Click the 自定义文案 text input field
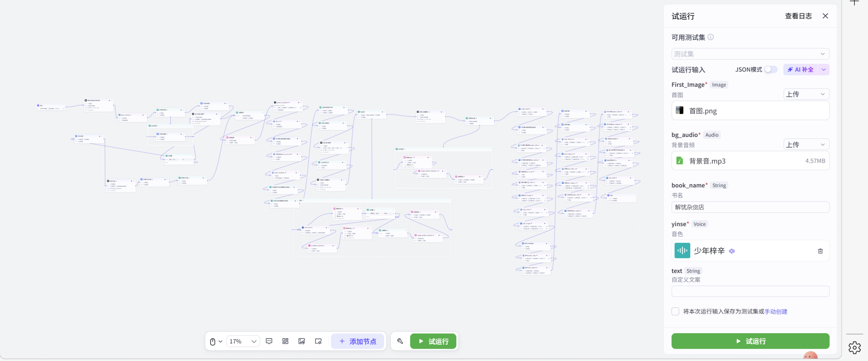The width and height of the screenshot is (868, 361). [750, 291]
